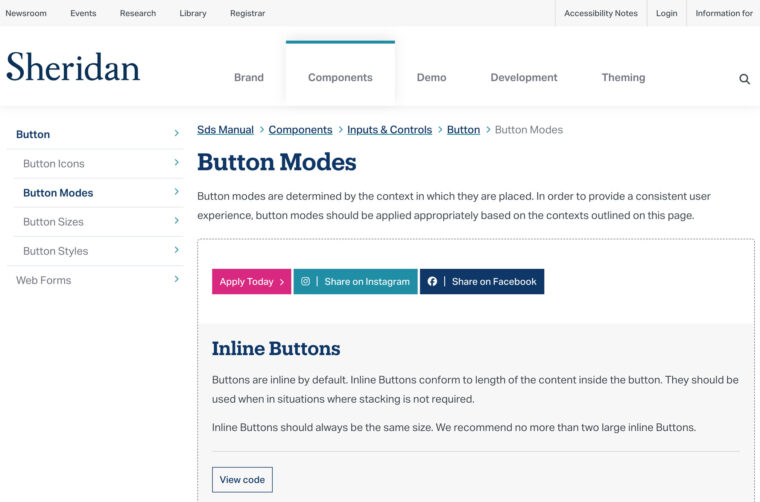The width and height of the screenshot is (760, 502).
Task: Click the chevron beside the Button sidebar item
Action: coord(176,133)
